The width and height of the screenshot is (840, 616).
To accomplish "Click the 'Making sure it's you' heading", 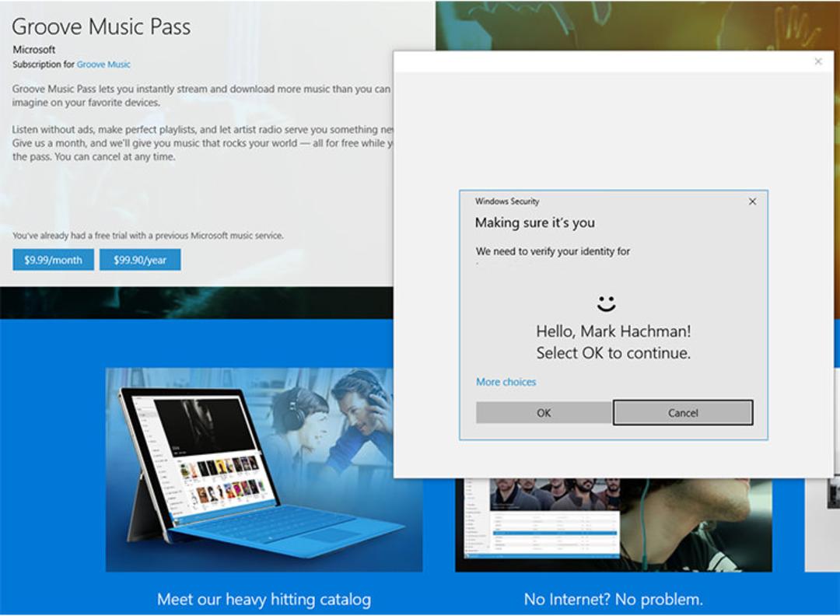I will pos(534,222).
